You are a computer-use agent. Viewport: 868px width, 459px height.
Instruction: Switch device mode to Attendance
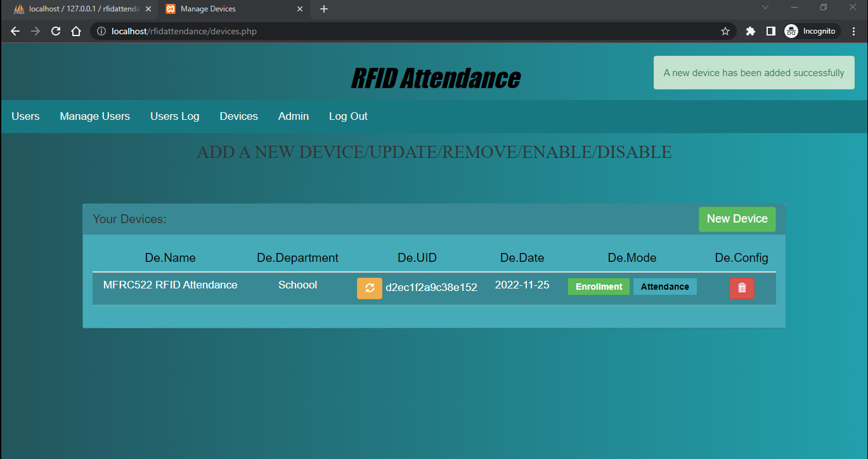point(664,287)
